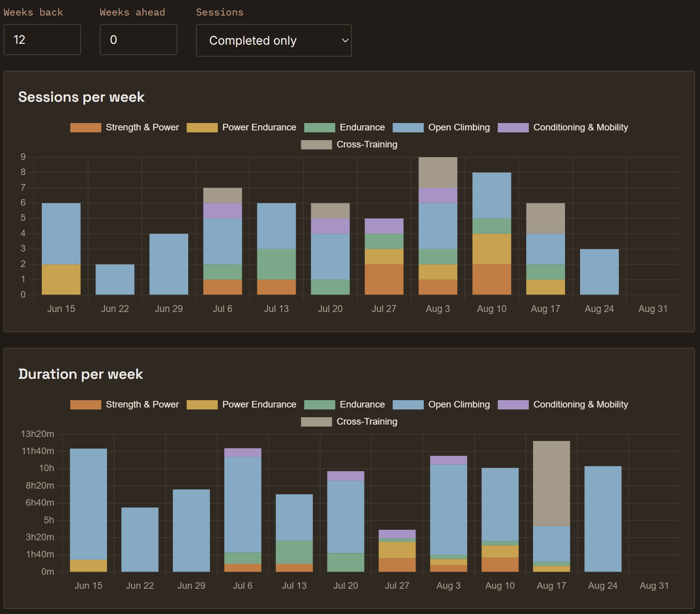Click Jun 29 bar in Sessions per week chart
The height and width of the screenshot is (614, 700).
pyautogui.click(x=169, y=264)
